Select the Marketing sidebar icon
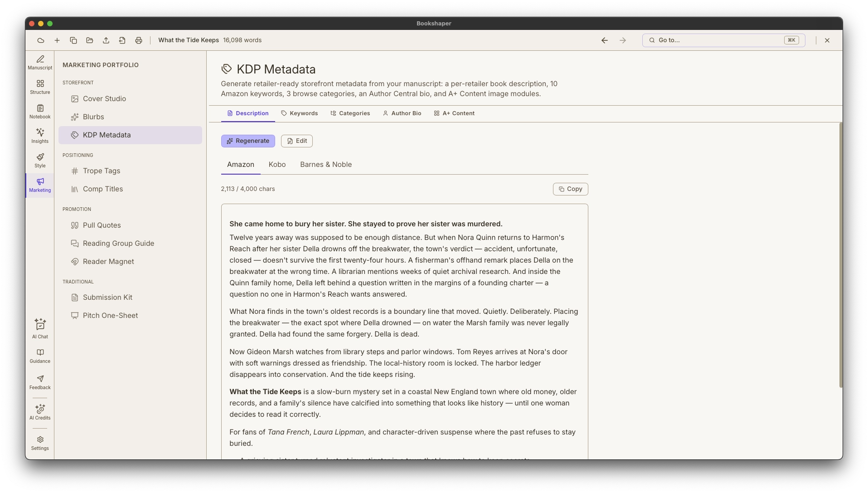 (x=40, y=185)
